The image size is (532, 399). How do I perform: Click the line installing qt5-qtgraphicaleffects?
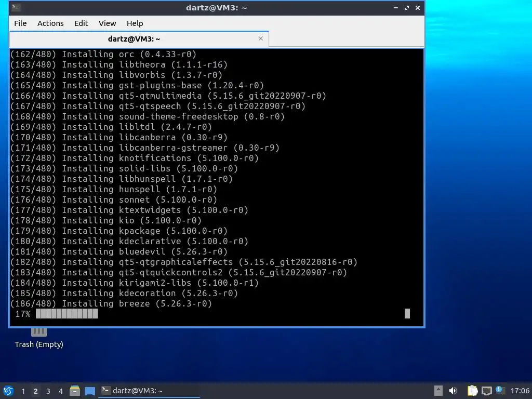(x=184, y=262)
